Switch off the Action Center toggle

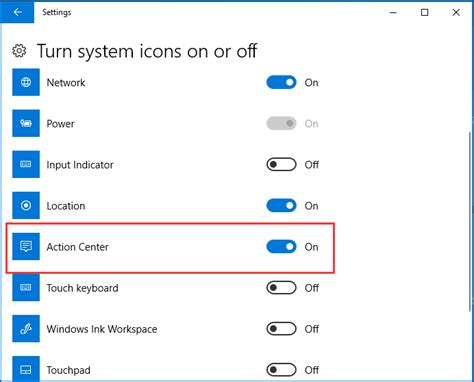281,247
